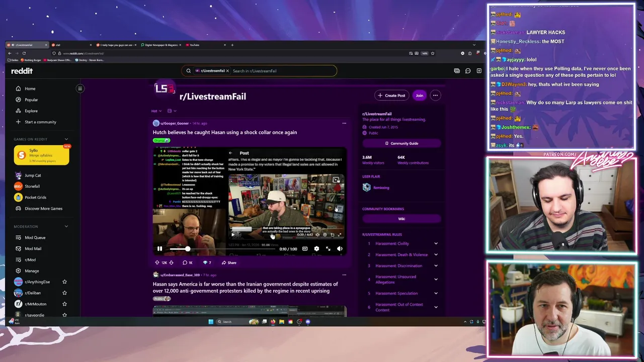644x362 pixels.
Task: Open Windows Start menu
Action: pos(211,322)
